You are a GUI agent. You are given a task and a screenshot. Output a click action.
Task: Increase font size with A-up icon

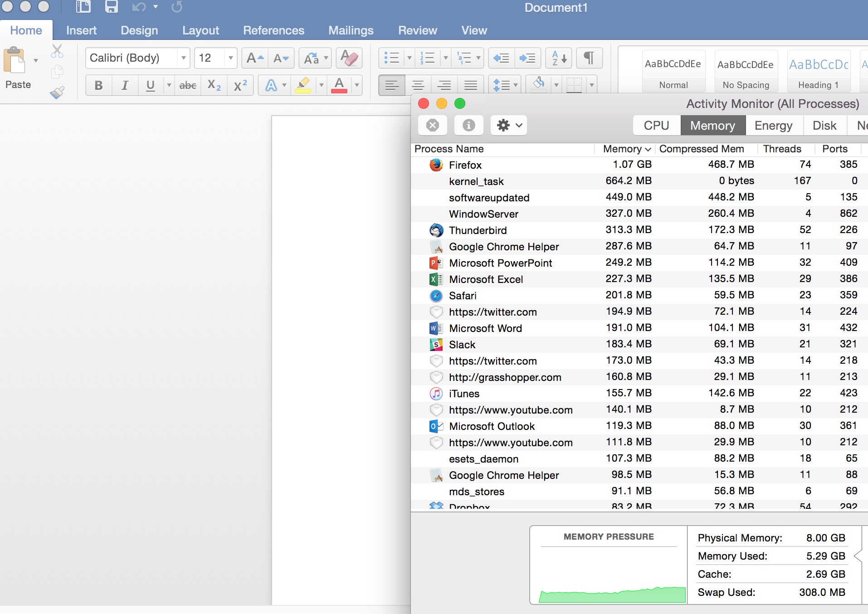(x=255, y=58)
